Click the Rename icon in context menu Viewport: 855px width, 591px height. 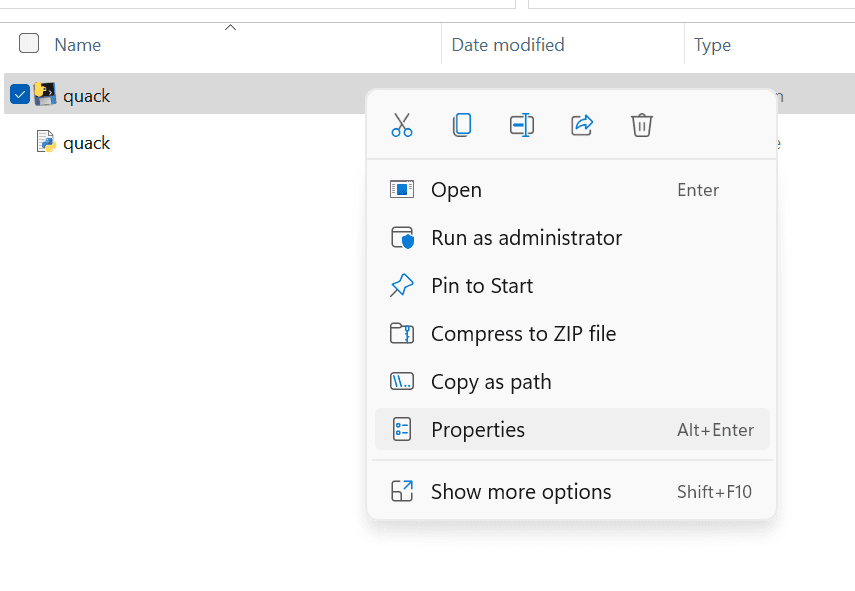pyautogui.click(x=521, y=125)
